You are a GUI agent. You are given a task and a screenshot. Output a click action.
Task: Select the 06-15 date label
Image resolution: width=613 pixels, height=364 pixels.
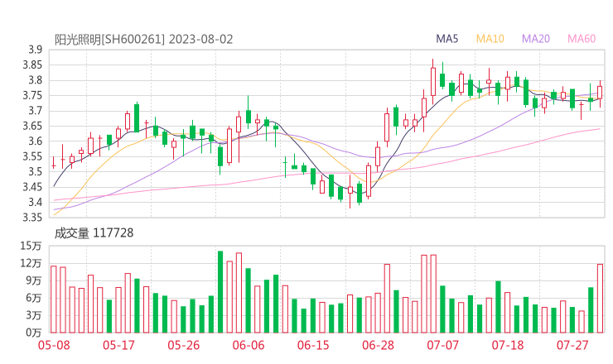click(313, 345)
